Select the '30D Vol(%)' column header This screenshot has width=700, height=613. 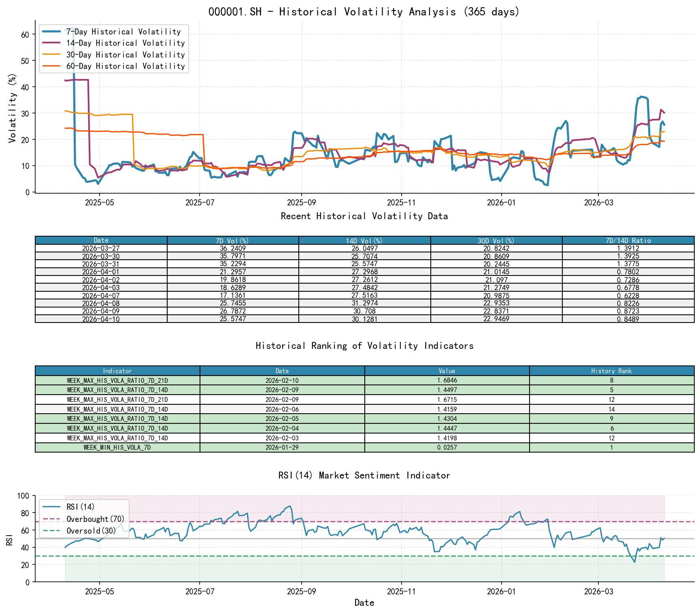coord(496,240)
